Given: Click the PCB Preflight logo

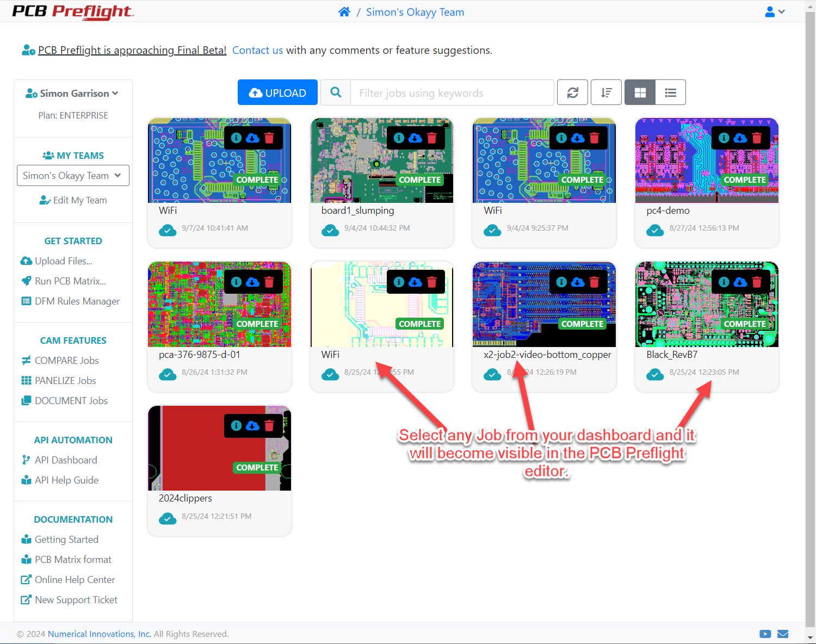Looking at the screenshot, I should pyautogui.click(x=73, y=12).
